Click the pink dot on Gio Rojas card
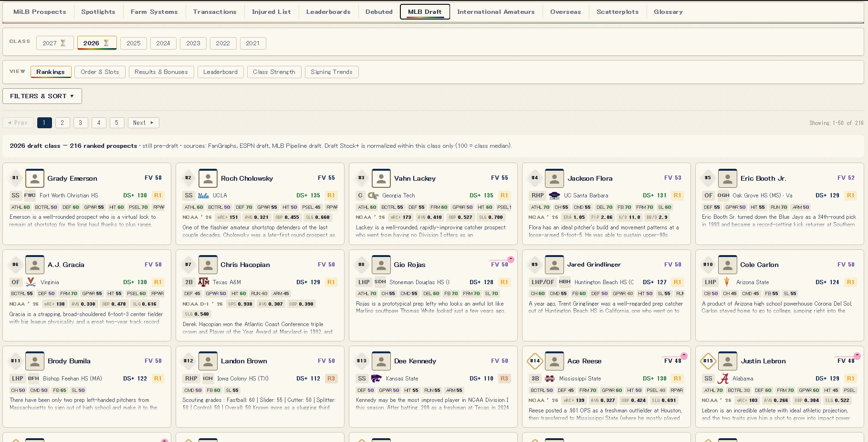 pyautogui.click(x=511, y=259)
